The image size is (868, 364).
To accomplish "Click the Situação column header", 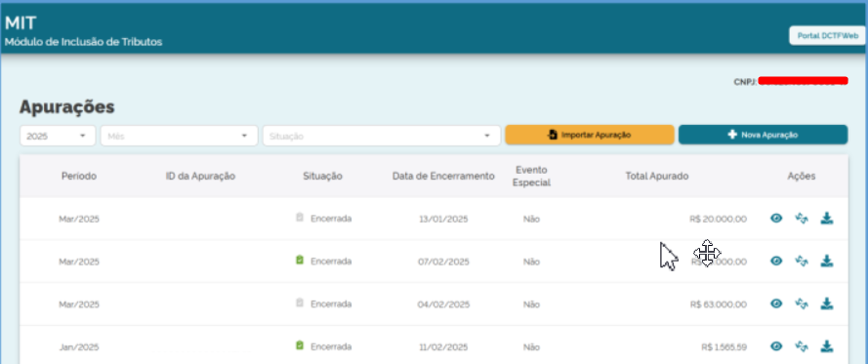I will (323, 177).
